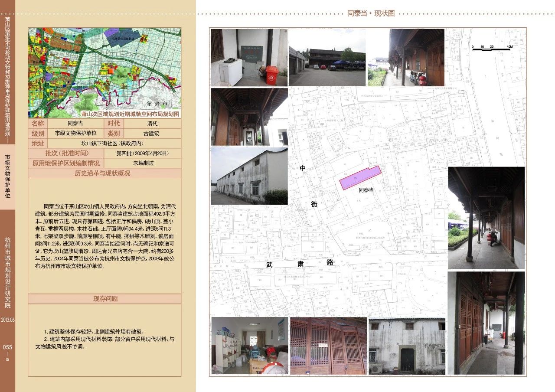Viewport: 555px width, 392px height.
Task: Click the 绍兴市 label on the planning map
Action: coord(157,104)
